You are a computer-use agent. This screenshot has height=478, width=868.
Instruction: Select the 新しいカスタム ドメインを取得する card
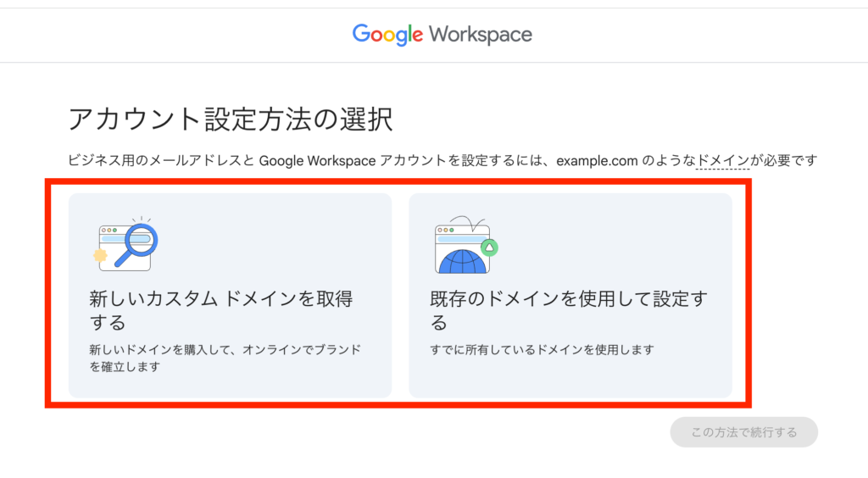tap(230, 295)
